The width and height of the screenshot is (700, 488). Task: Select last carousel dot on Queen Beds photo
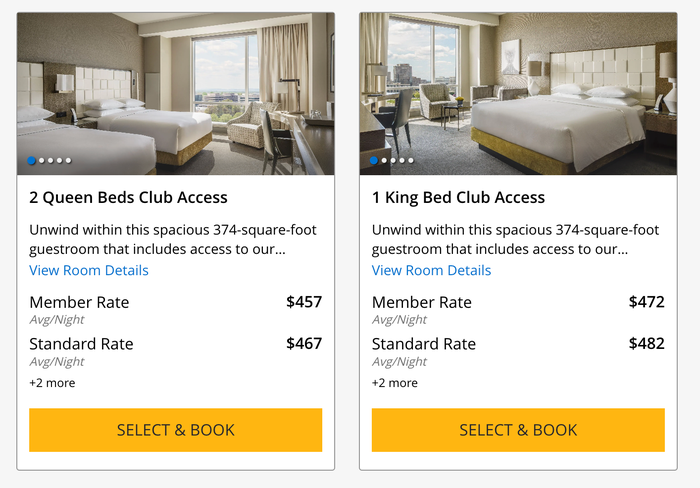pyautogui.click(x=68, y=160)
